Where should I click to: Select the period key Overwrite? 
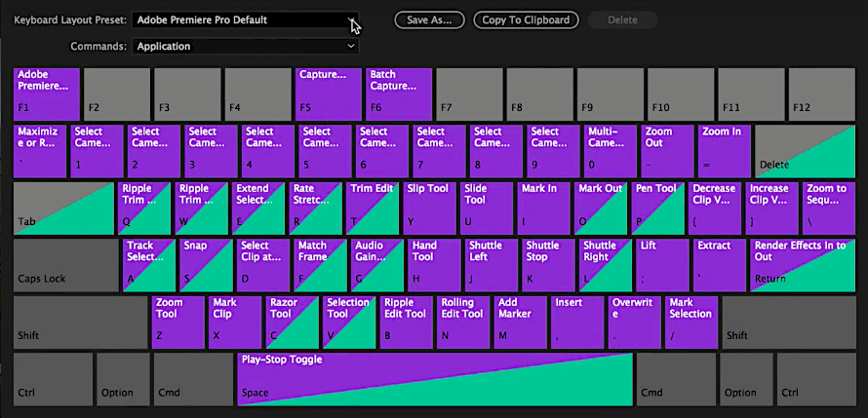point(634,323)
